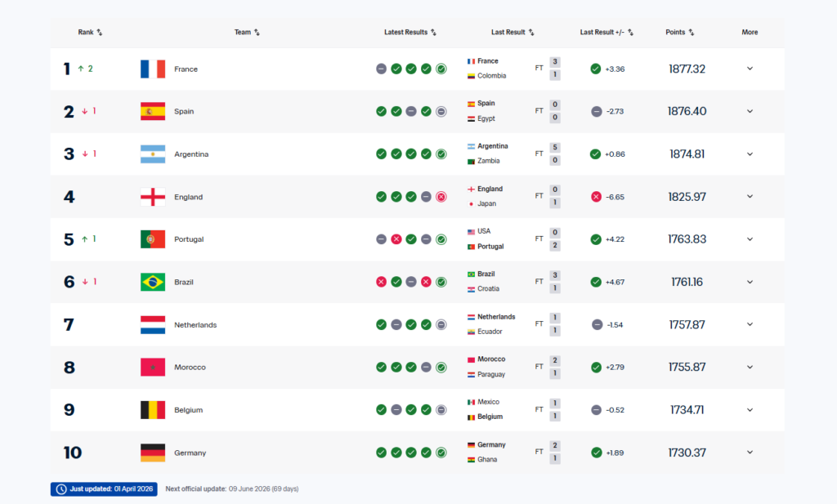Click the Brazil flag icon
This screenshot has width=837, height=504.
(x=153, y=282)
